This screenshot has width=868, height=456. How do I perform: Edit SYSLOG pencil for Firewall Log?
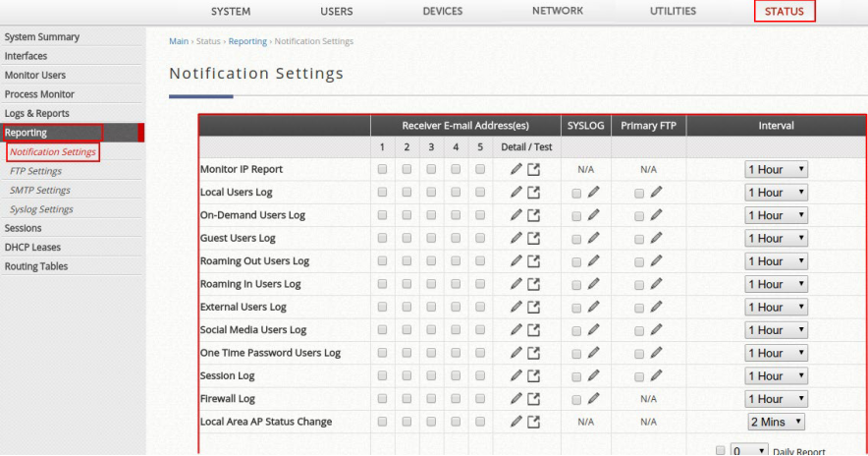[x=593, y=398]
